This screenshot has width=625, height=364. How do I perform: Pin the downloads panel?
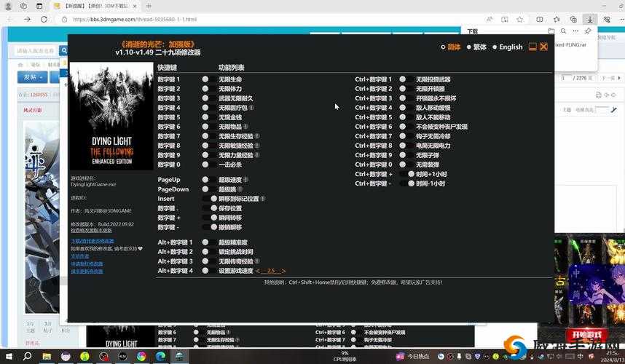click(588, 31)
